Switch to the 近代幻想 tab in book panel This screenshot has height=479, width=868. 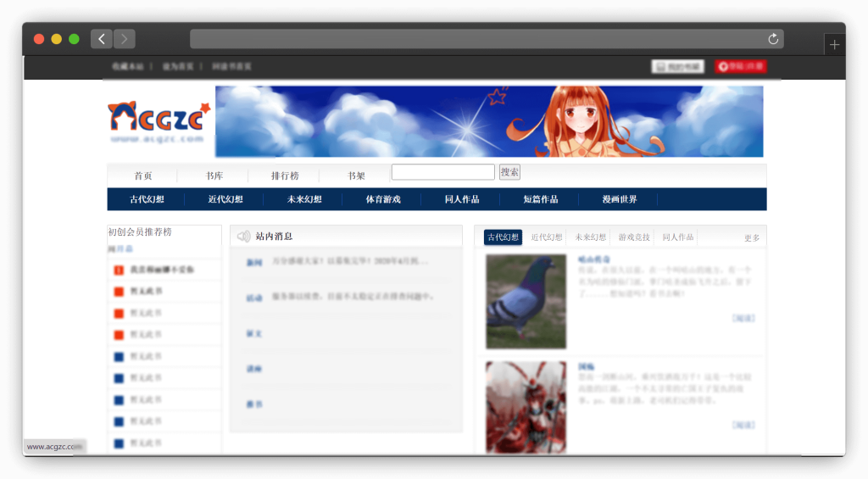547,237
